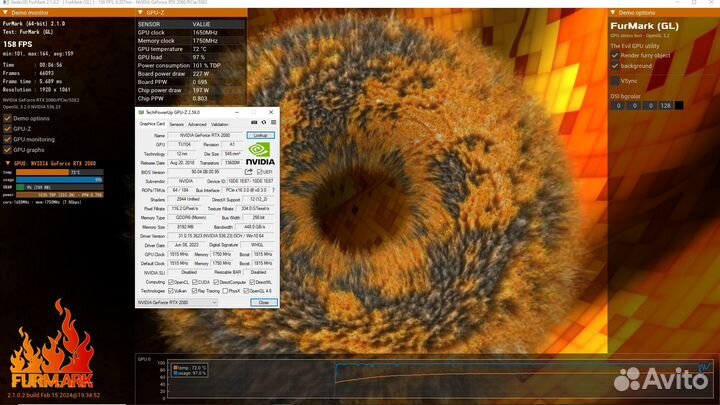Click the GPU-Z refresh icon
Image resolution: width=720 pixels, height=405 pixels.
264,123
